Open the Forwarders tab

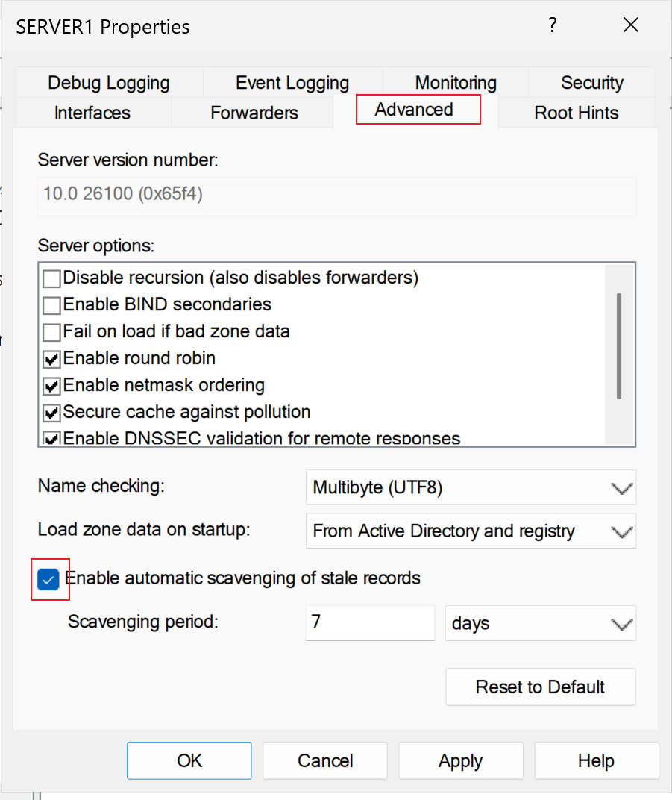point(254,113)
